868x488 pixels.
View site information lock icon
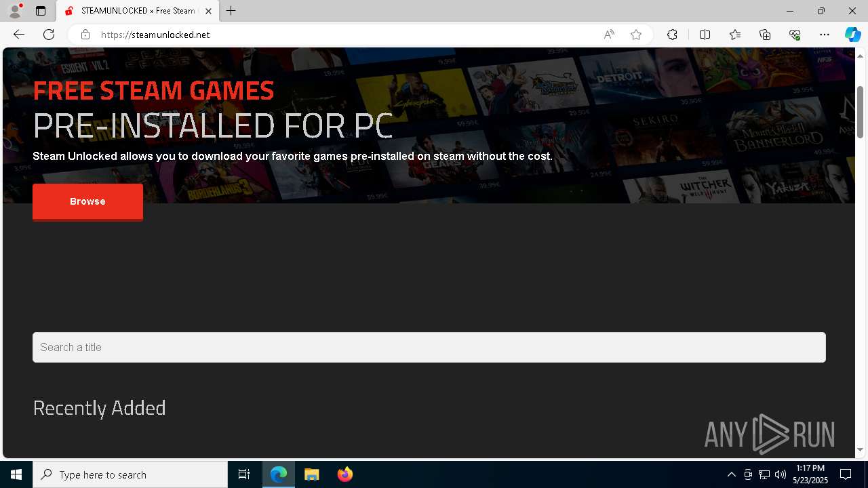pyautogui.click(x=85, y=35)
